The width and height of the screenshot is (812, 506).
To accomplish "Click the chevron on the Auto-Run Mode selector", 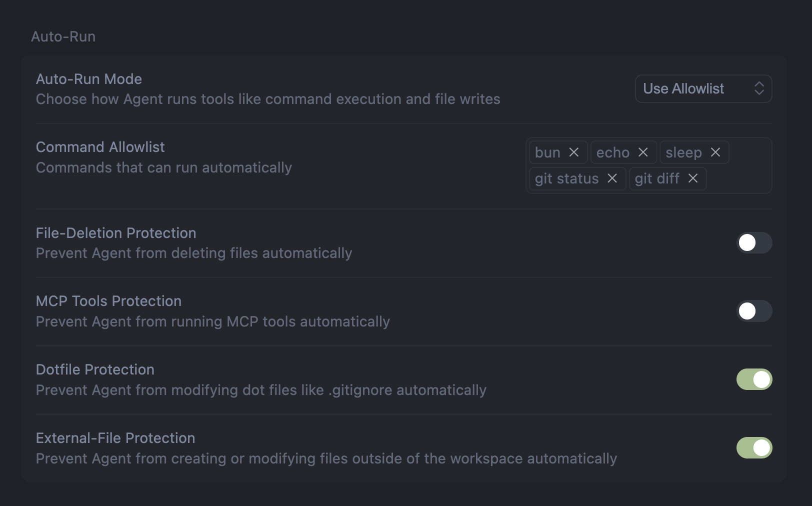I will pyautogui.click(x=759, y=88).
